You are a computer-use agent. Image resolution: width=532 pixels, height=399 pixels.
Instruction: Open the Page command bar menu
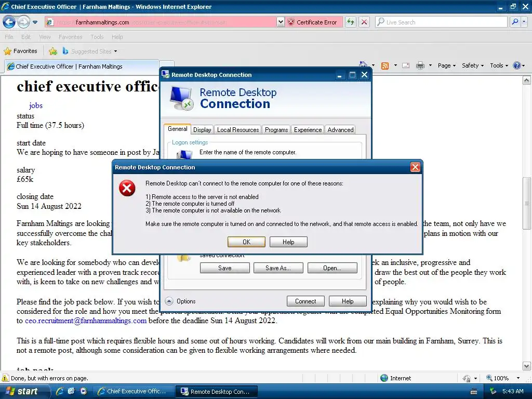coord(446,65)
